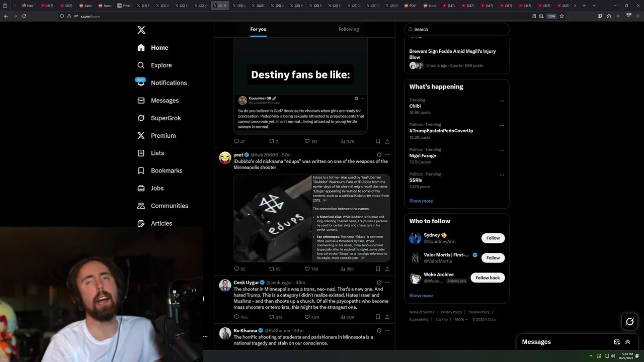Click the x.com address bar
Image resolution: width=644 pixels, height=362 pixels.
point(302,16)
